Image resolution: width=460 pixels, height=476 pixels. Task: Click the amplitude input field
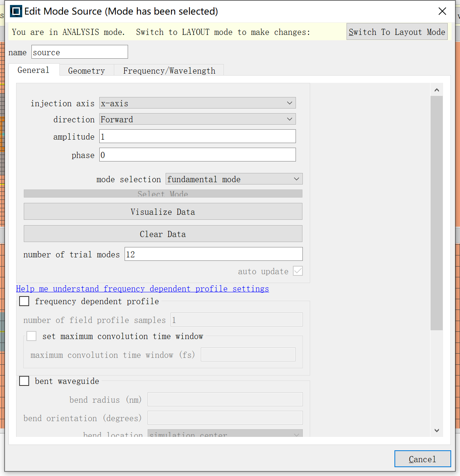tap(197, 136)
